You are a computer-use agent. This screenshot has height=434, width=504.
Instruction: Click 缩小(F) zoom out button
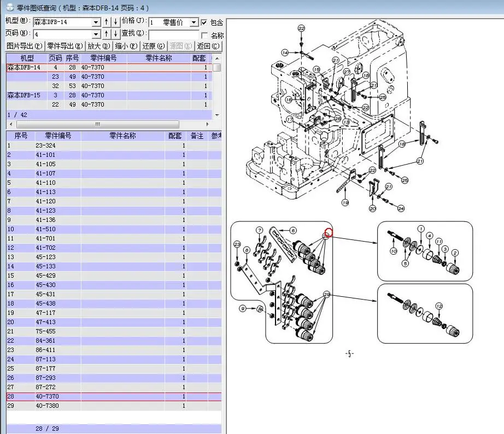(126, 46)
